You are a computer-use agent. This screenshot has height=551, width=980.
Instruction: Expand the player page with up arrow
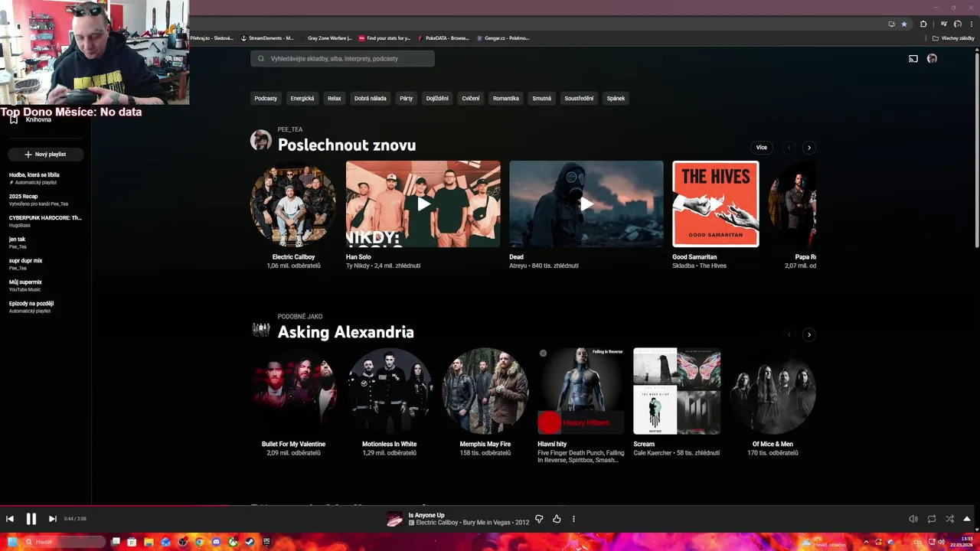point(967,519)
